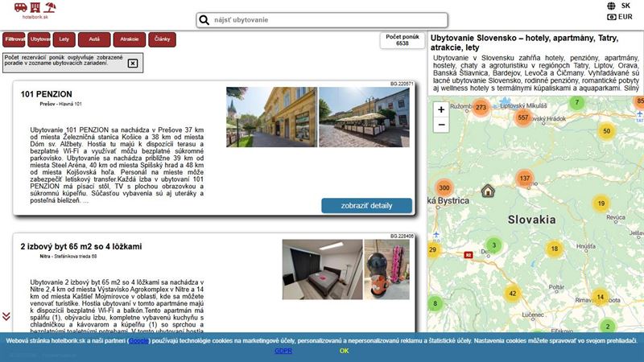View the 101 PENZION street building photo

coord(271,117)
